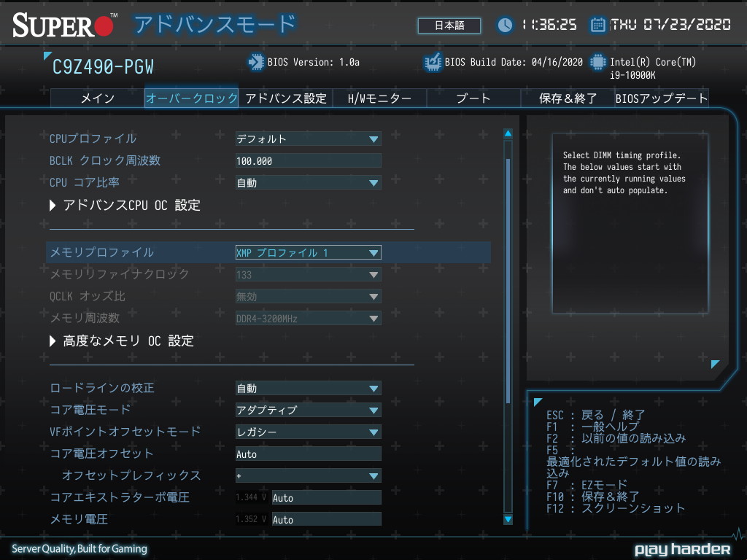
Task: Click the F2 以前の値の読み込み hint
Action: tap(616, 438)
